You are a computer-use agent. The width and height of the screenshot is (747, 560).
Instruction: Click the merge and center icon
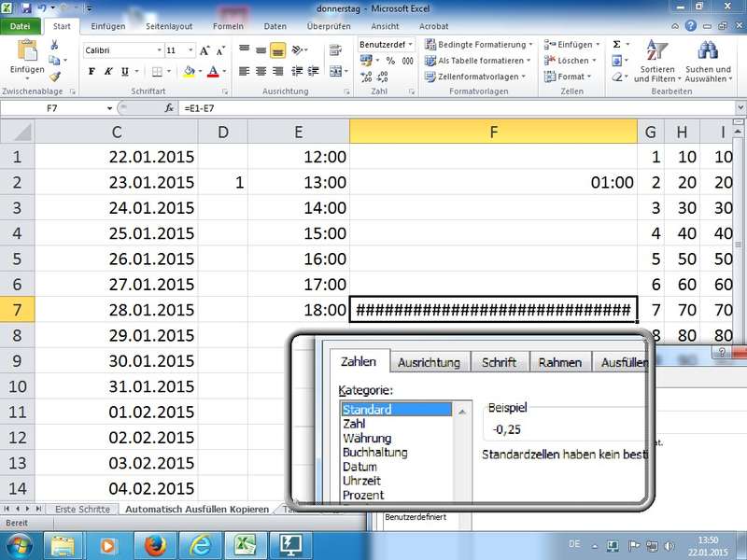[335, 72]
